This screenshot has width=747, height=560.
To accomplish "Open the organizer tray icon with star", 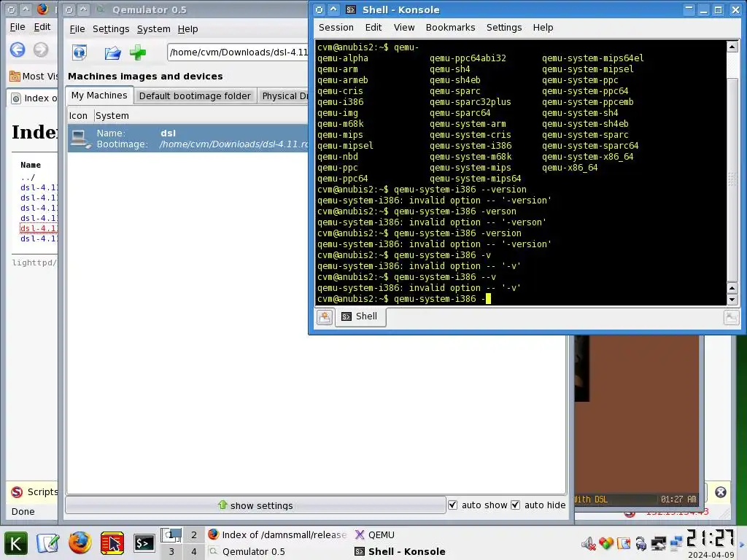I will (624, 543).
